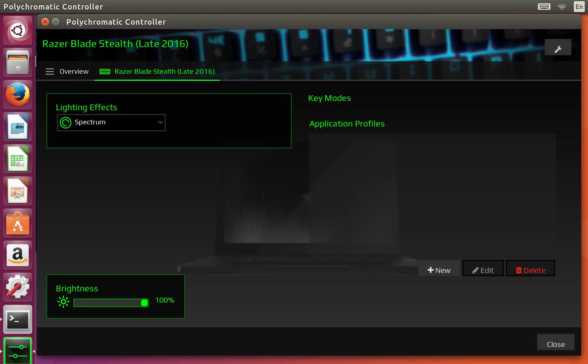Select the Razer Blade Stealth device tab
This screenshot has width=588, height=364.
click(x=164, y=72)
